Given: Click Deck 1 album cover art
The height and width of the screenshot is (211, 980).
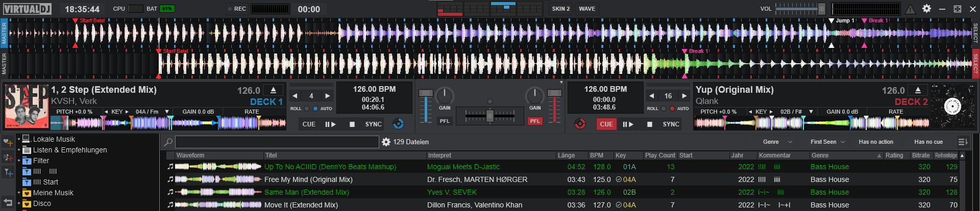Looking at the screenshot, I should click(x=27, y=107).
